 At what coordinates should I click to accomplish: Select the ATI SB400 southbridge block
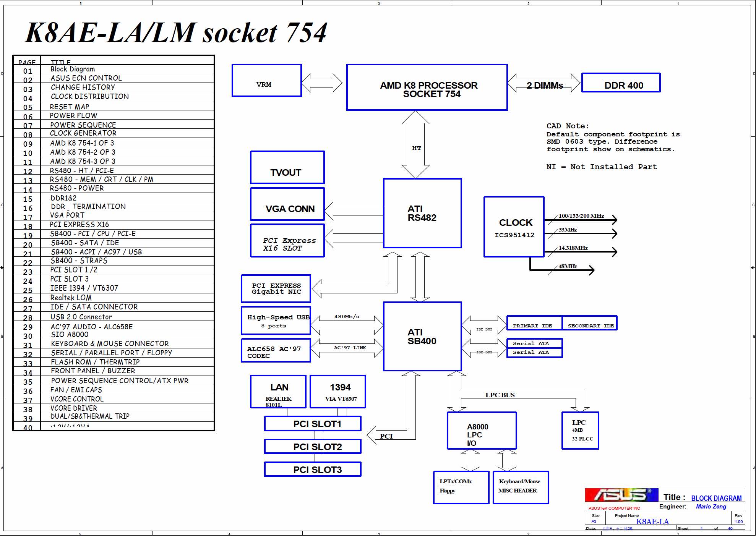coord(422,337)
